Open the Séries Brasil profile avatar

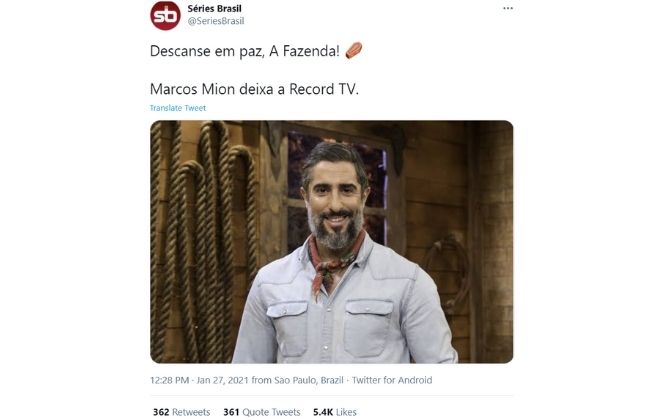click(166, 16)
